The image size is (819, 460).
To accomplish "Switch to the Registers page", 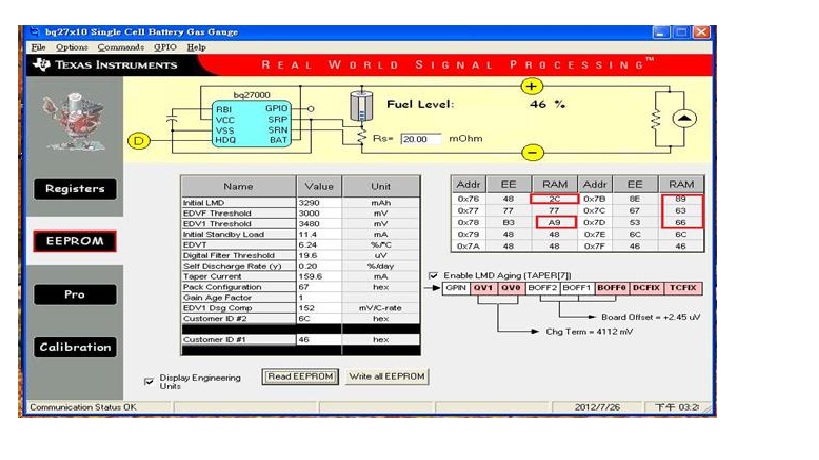I will 75,189.
